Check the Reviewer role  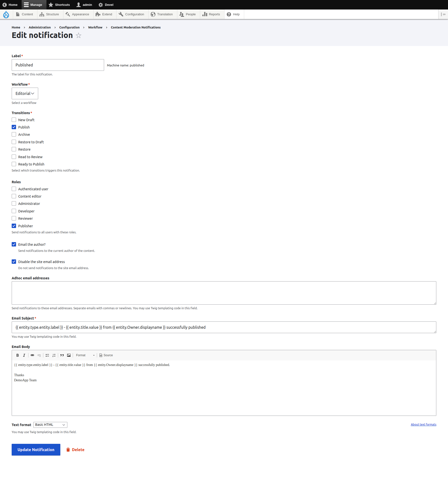tap(14, 218)
